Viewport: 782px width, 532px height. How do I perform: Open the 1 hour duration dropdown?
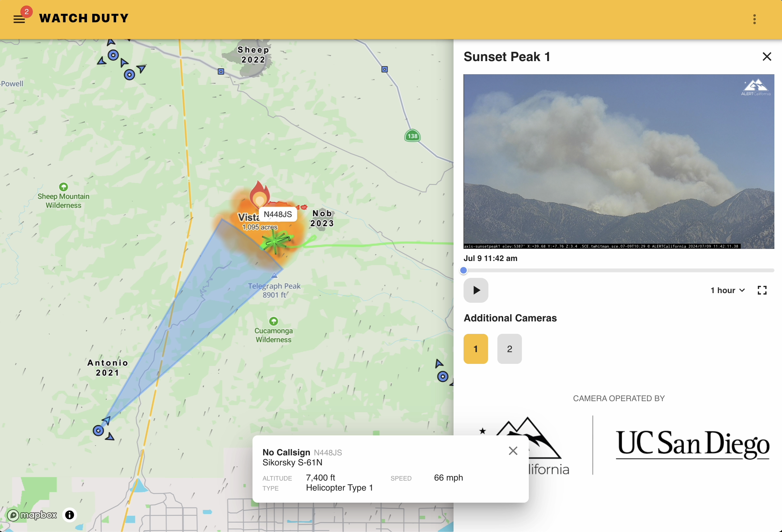(x=727, y=290)
